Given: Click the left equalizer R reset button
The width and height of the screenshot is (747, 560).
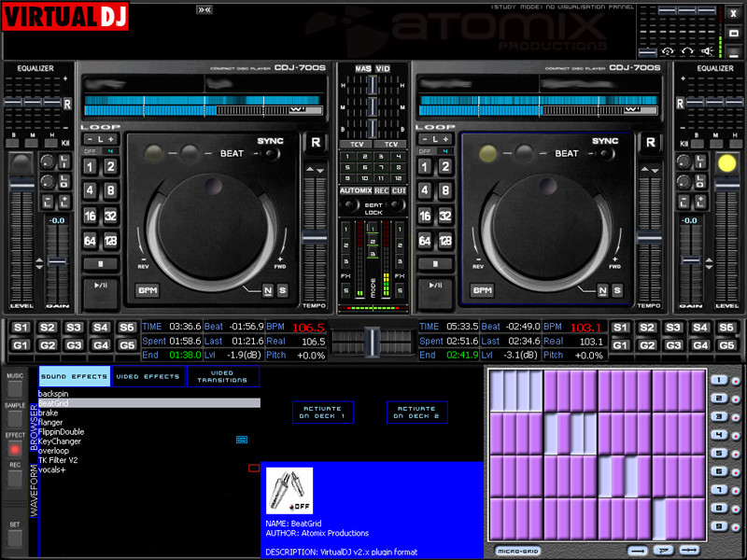Looking at the screenshot, I should 67,104.
